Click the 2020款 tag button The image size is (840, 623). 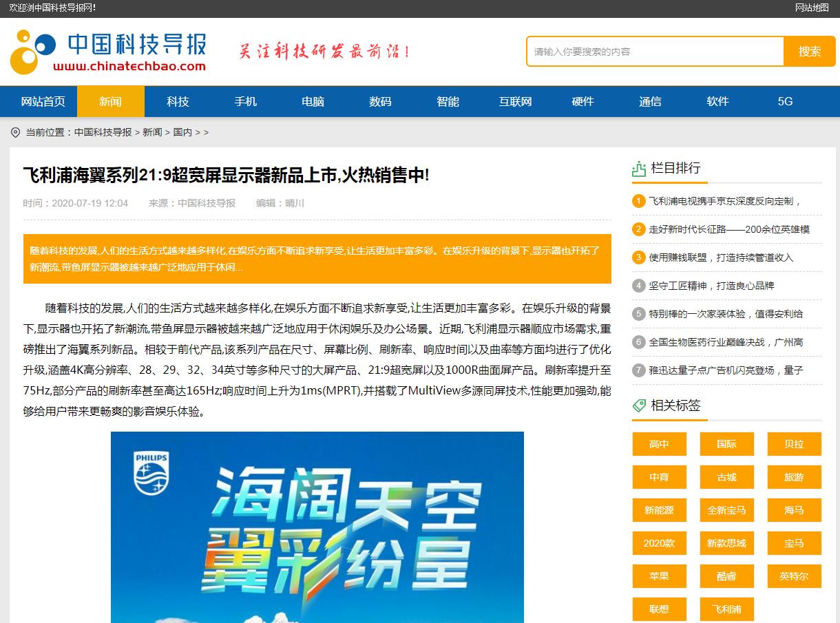pos(660,543)
